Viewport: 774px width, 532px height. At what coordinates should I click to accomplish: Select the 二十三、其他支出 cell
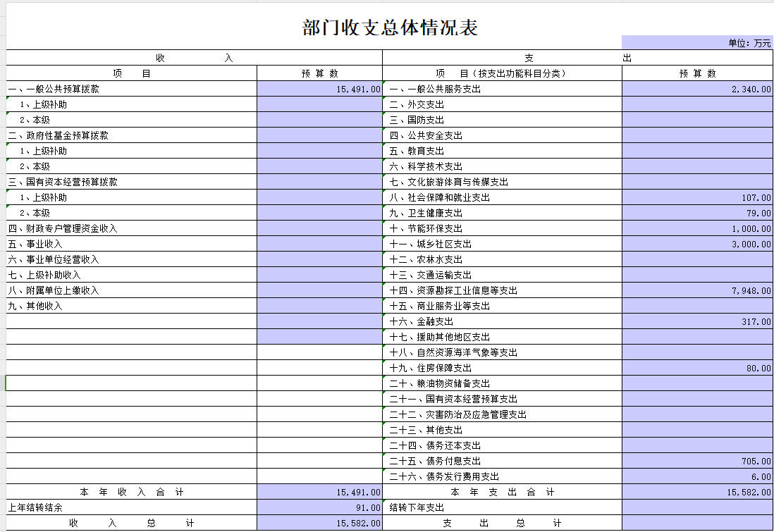click(502, 430)
